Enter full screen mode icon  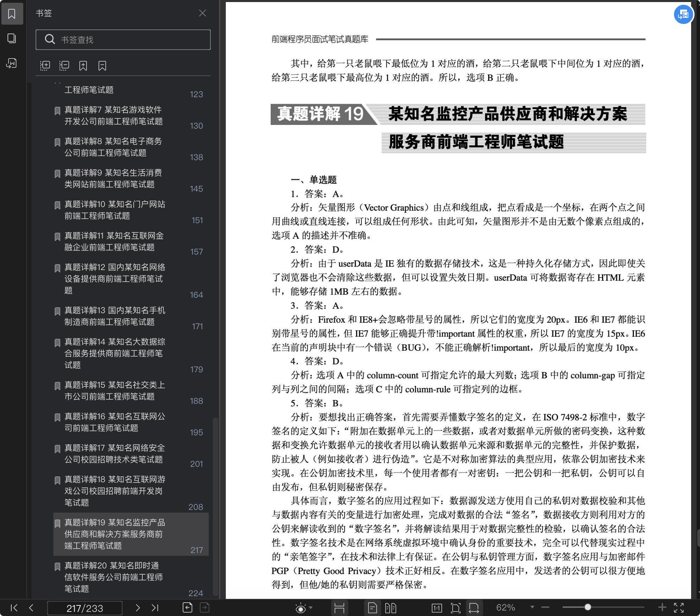[x=679, y=607]
